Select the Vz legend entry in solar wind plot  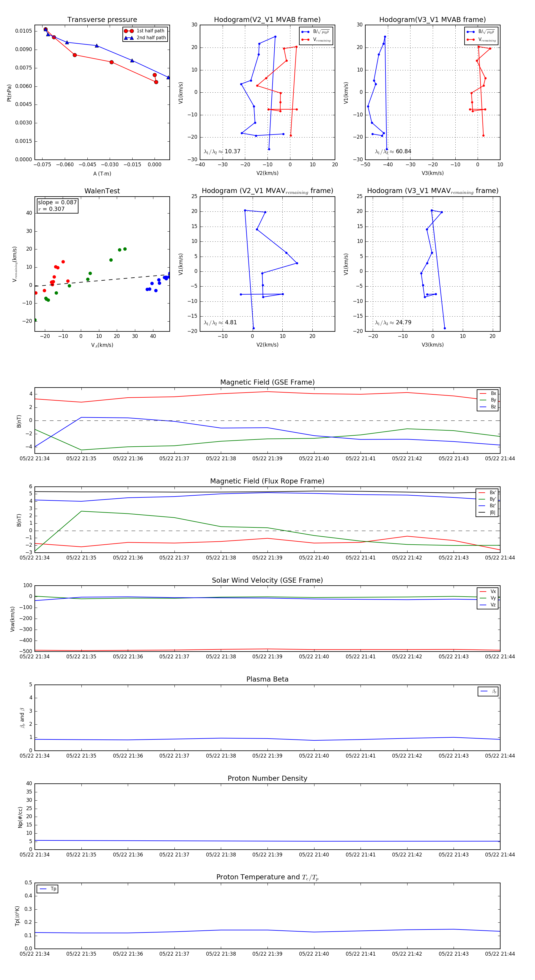pyautogui.click(x=488, y=605)
